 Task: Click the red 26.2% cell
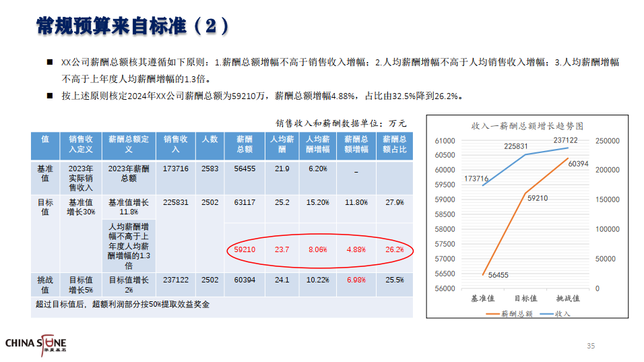tap(394, 249)
